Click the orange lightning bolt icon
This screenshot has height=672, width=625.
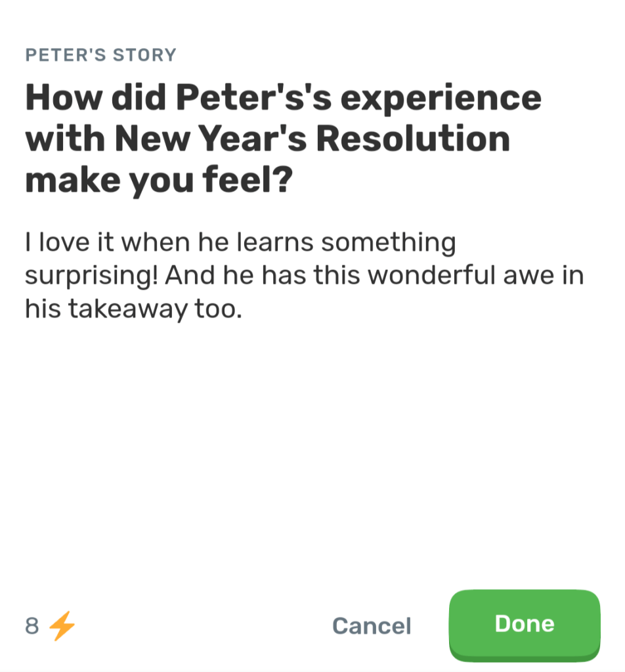coord(63,625)
